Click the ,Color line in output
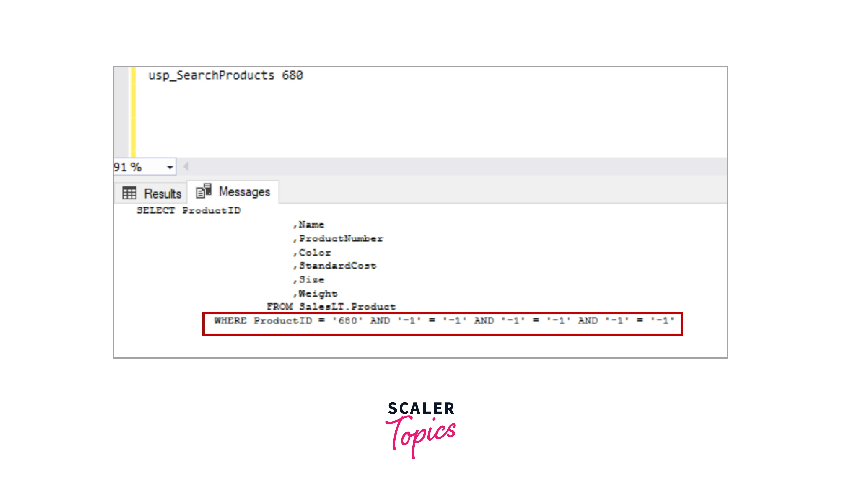This screenshot has width=841, height=504. [312, 253]
